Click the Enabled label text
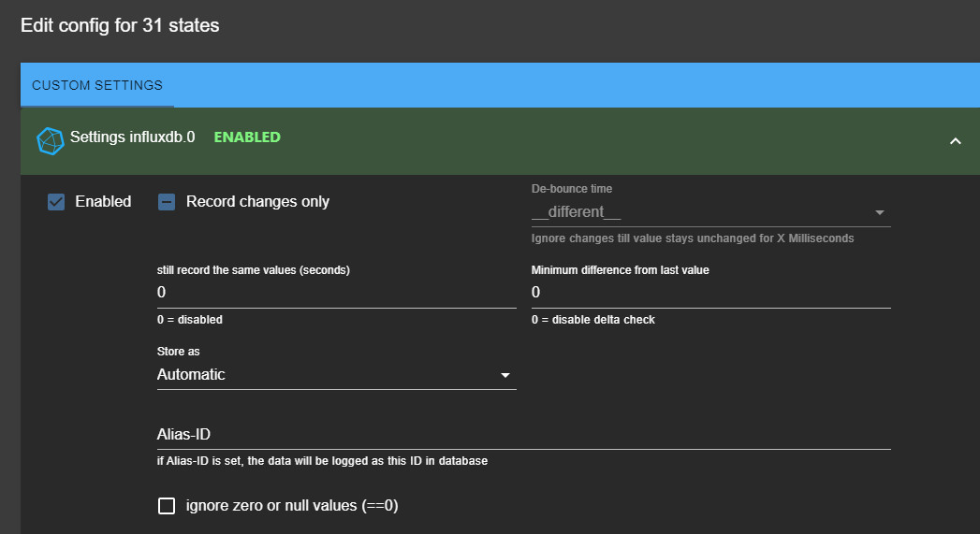This screenshot has height=534, width=980. pyautogui.click(x=103, y=202)
